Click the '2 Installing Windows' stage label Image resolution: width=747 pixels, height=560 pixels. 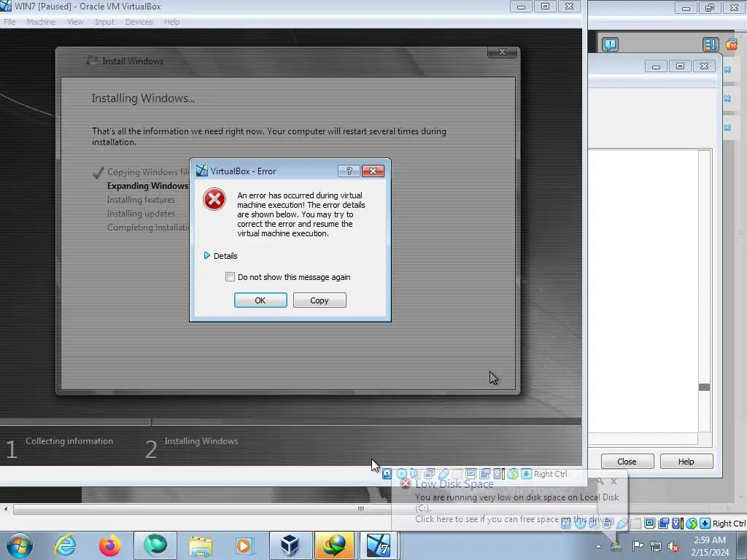pos(192,448)
